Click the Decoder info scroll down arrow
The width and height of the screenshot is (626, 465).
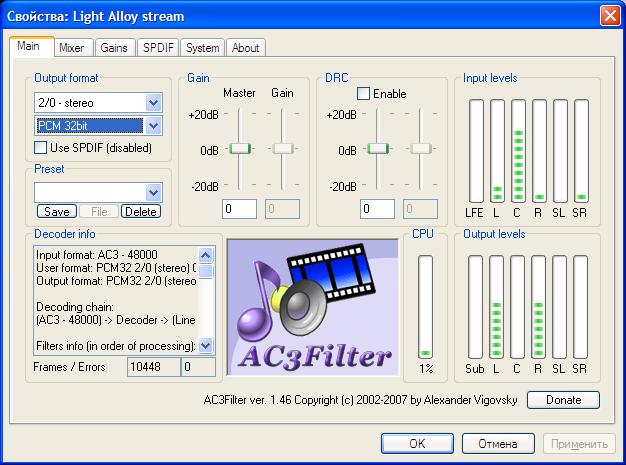pyautogui.click(x=206, y=345)
